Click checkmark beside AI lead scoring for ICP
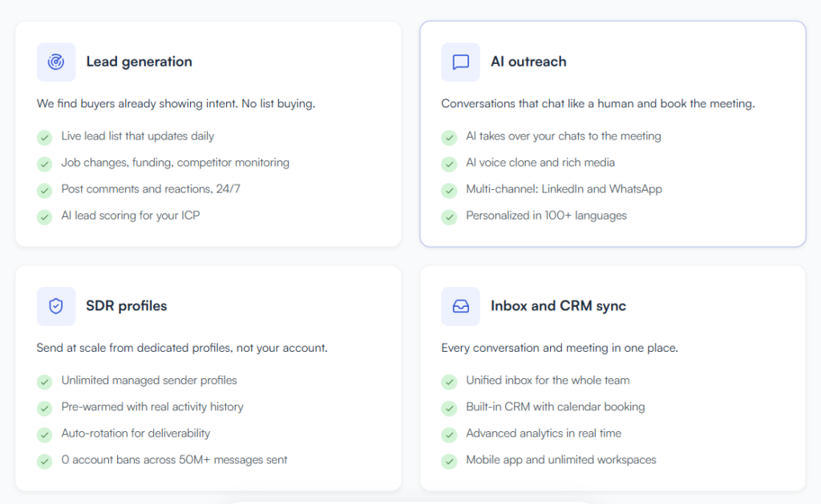The image size is (821, 504). pos(45,216)
